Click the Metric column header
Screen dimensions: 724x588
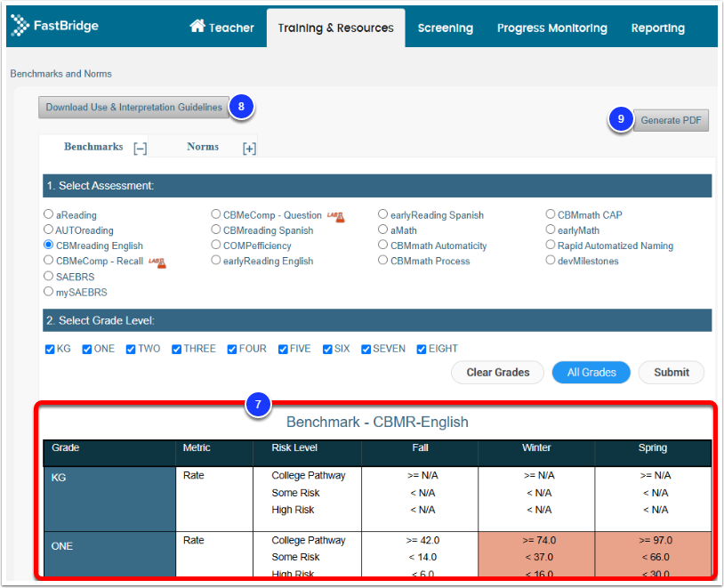pos(214,453)
